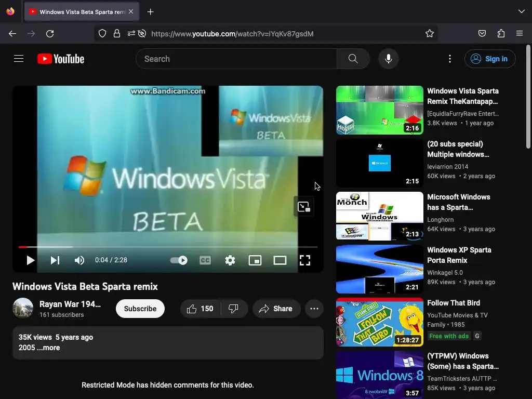
Task: Enable miniplayer mode
Action: coord(255,260)
